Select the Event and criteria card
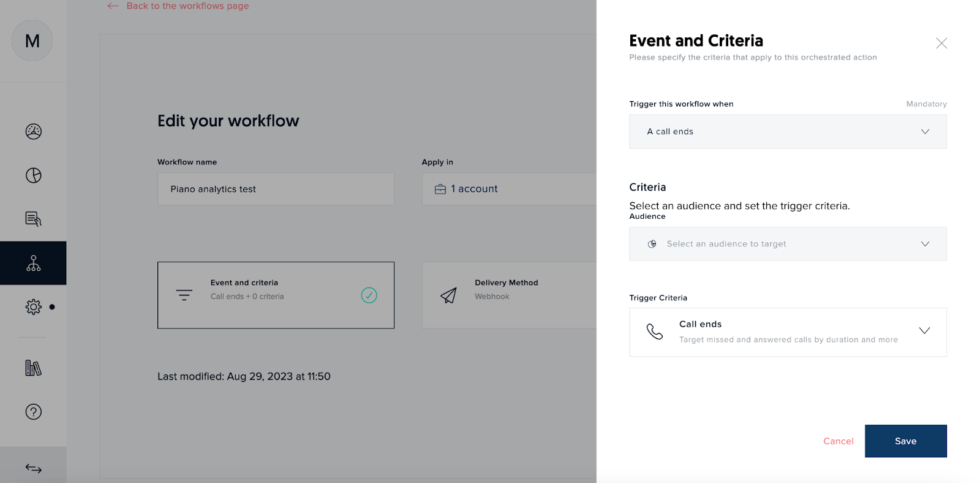The image size is (980, 483). (276, 295)
